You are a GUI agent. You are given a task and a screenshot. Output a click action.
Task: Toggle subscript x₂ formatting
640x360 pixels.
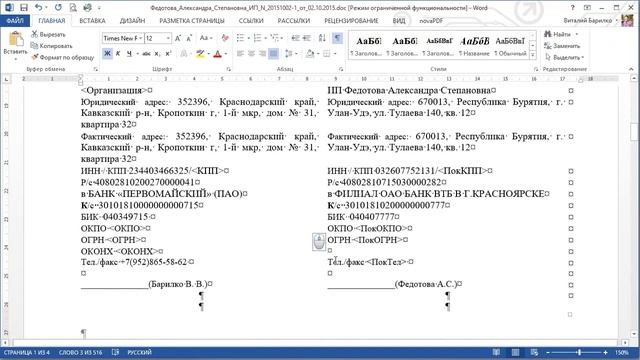coord(158,53)
